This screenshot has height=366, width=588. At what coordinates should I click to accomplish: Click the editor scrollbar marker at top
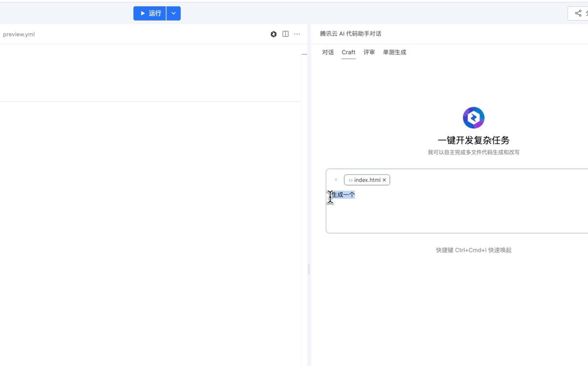coord(304,54)
